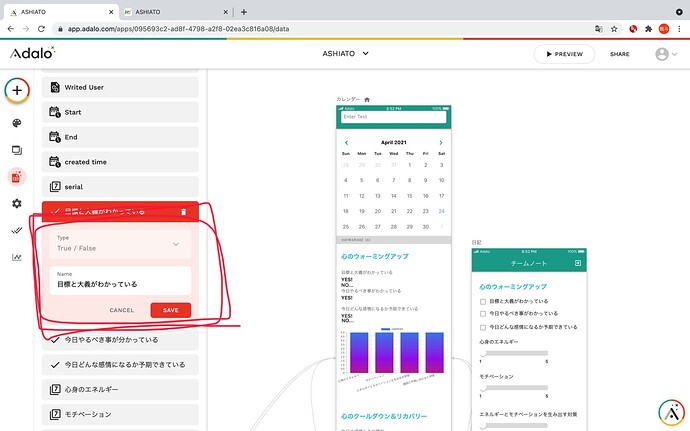Image resolution: width=690 pixels, height=431 pixels.
Task: Switch to the second ASHIATO browser tab
Action: click(x=175, y=12)
